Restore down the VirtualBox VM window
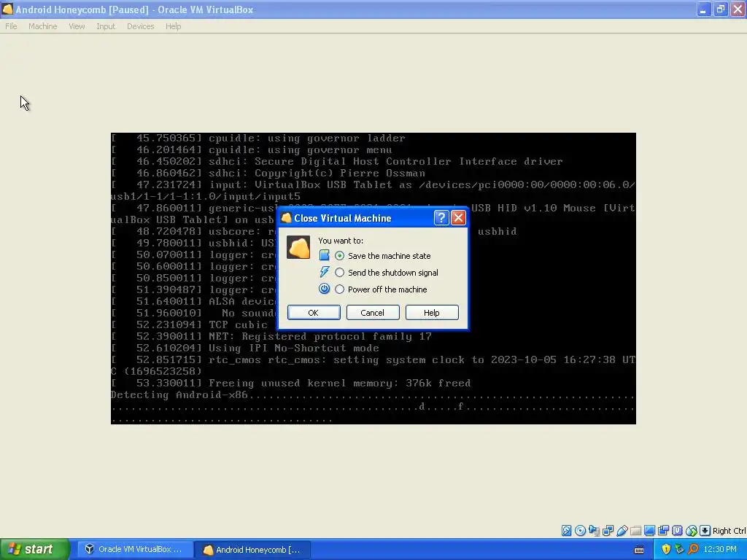Viewport: 747px width, 560px height. [720, 9]
